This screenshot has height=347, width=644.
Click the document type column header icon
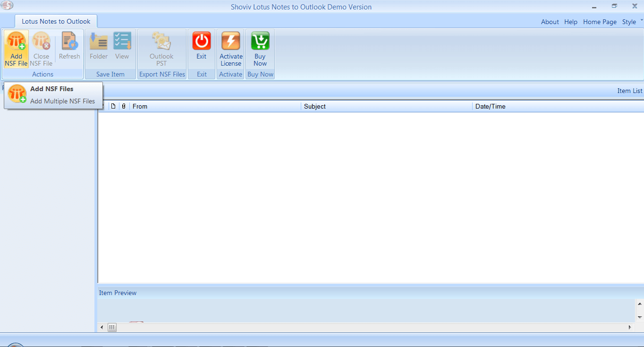pyautogui.click(x=113, y=106)
